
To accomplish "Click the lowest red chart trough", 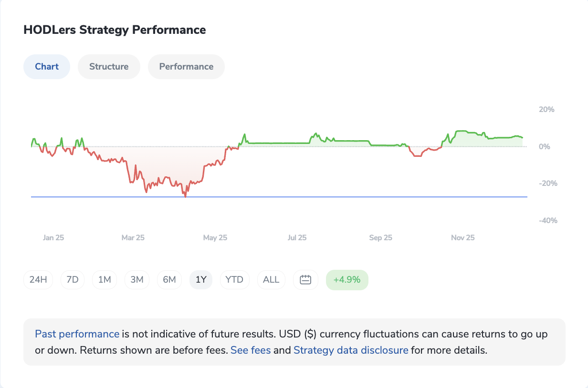I will pyautogui.click(x=185, y=195).
